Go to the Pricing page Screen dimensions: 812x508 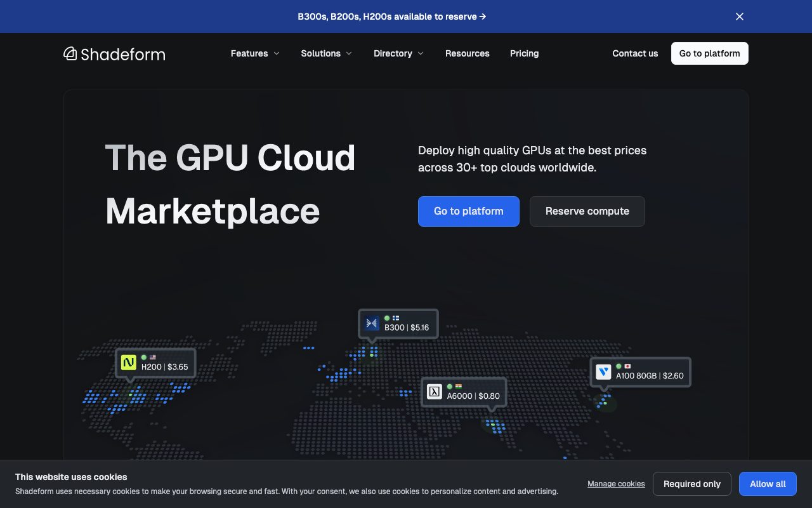525,53
